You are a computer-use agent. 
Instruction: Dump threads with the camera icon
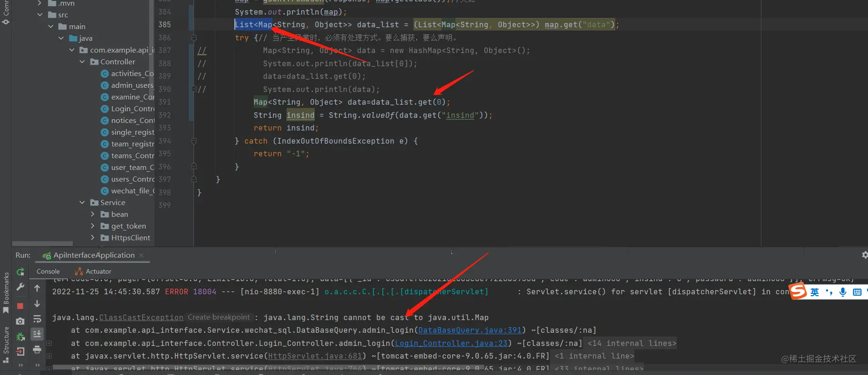tap(20, 321)
